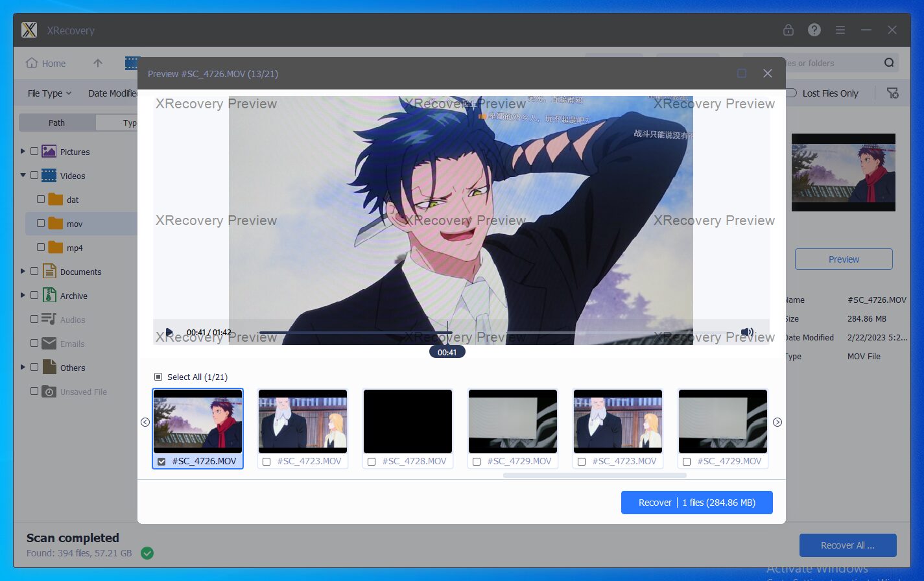Viewport: 924px width, 581px height.
Task: Go to next thumbnails with right arrow
Action: pos(777,422)
